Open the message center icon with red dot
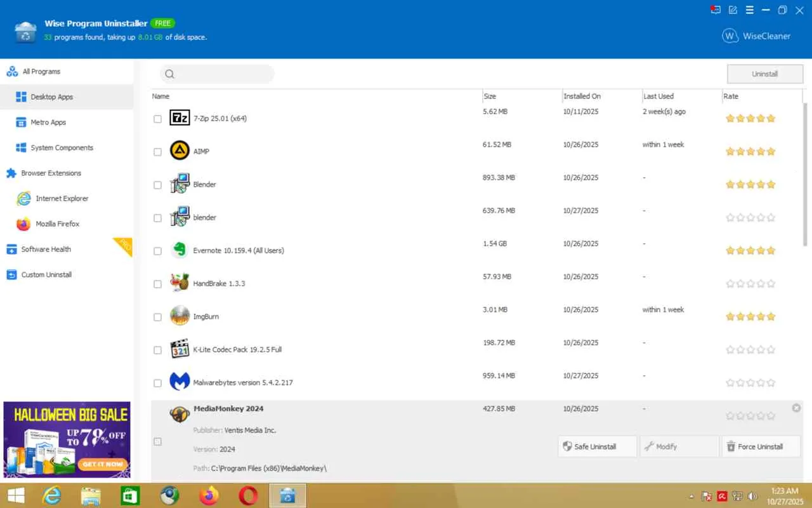The image size is (812, 508). [x=716, y=10]
